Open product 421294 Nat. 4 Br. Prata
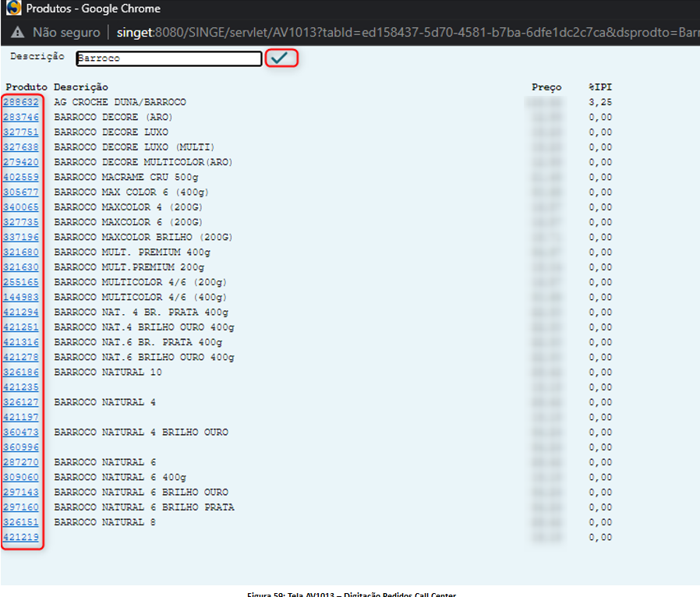The width and height of the screenshot is (700, 597). coord(21,312)
